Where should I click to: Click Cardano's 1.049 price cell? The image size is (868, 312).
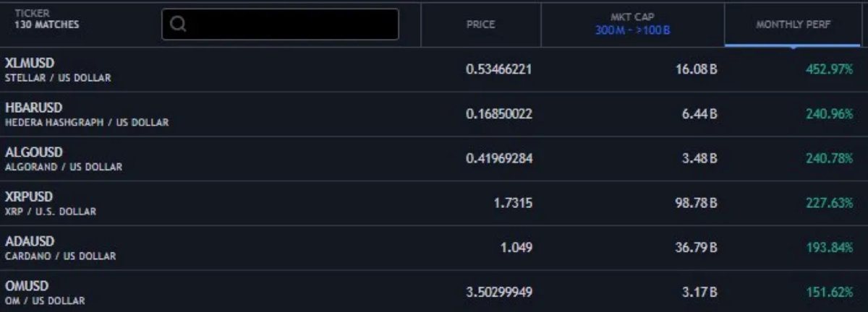516,248
